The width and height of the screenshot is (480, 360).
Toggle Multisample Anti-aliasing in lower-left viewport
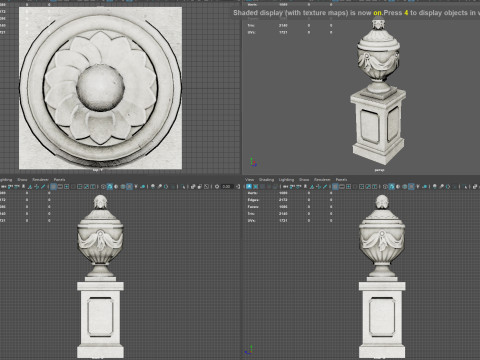[x=166, y=187]
